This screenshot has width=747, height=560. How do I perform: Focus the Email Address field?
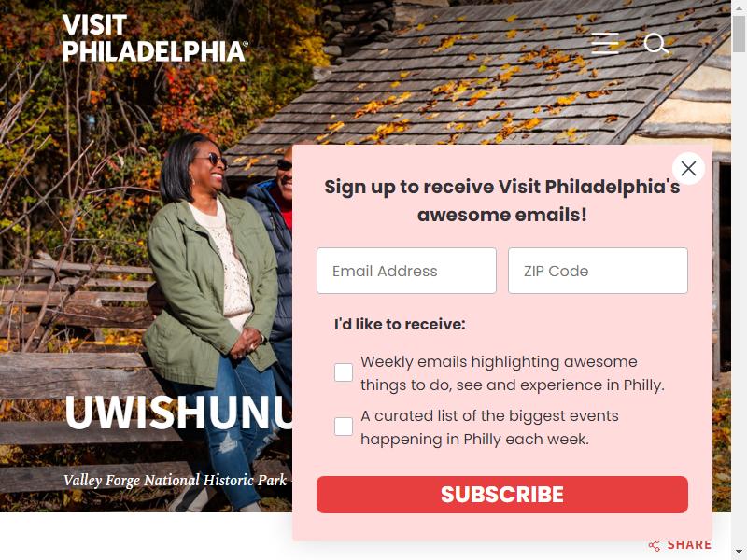406,271
